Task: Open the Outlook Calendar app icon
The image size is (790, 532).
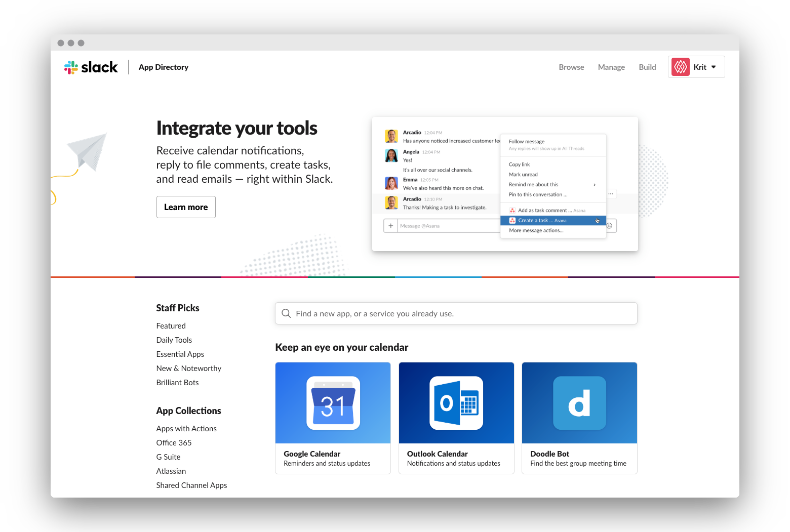Action: tap(456, 403)
